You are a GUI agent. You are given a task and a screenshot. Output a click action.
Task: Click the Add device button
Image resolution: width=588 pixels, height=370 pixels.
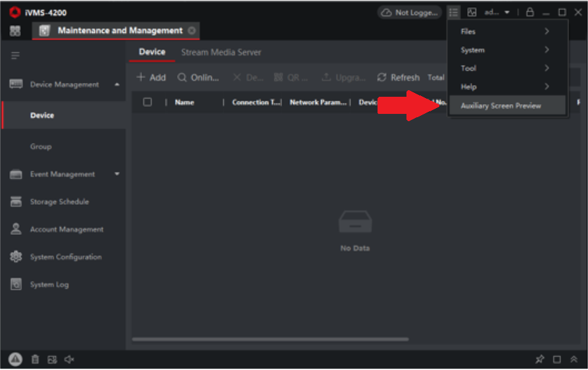point(151,77)
